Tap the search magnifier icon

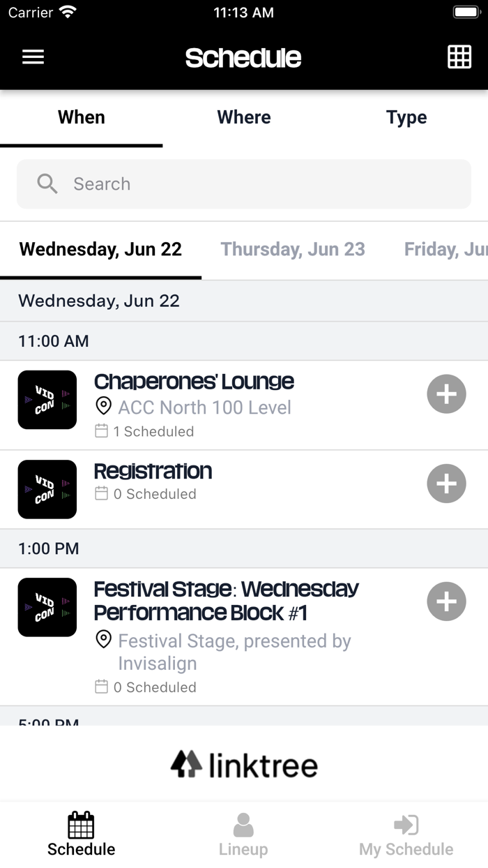tap(47, 184)
